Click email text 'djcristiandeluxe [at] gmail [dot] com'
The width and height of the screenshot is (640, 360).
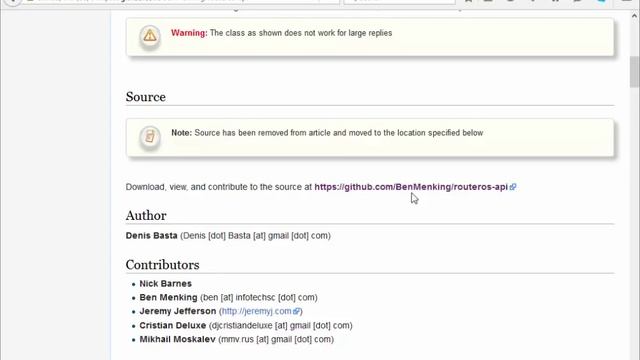(x=280, y=325)
